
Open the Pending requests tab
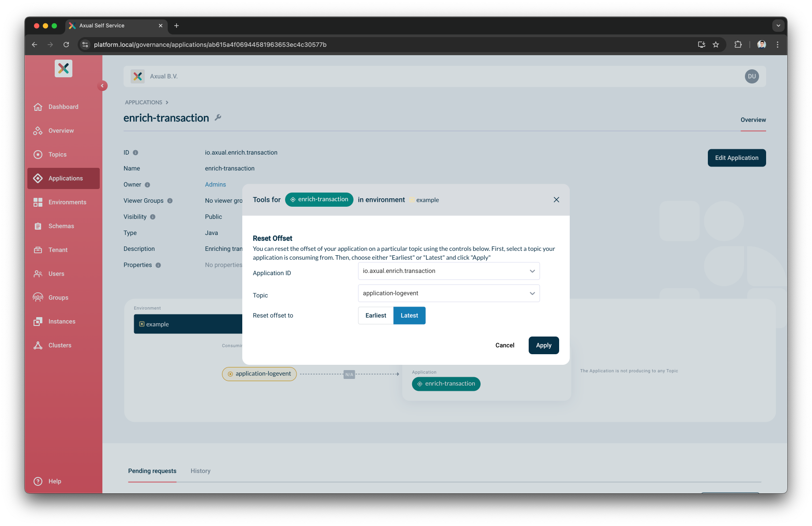[x=152, y=471]
